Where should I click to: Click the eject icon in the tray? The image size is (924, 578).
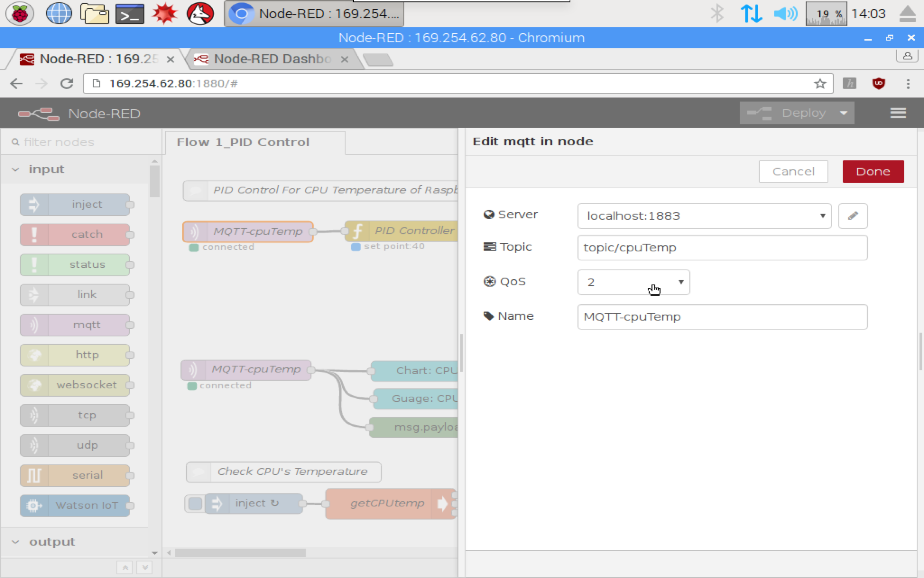click(x=908, y=14)
